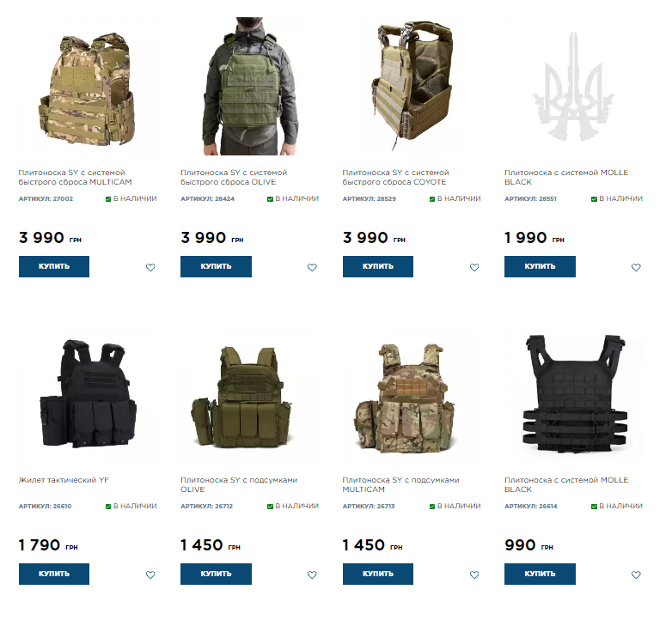Open photo of man wearing olive carrier
Image resolution: width=672 pixels, height=620 pixels.
click(250, 87)
